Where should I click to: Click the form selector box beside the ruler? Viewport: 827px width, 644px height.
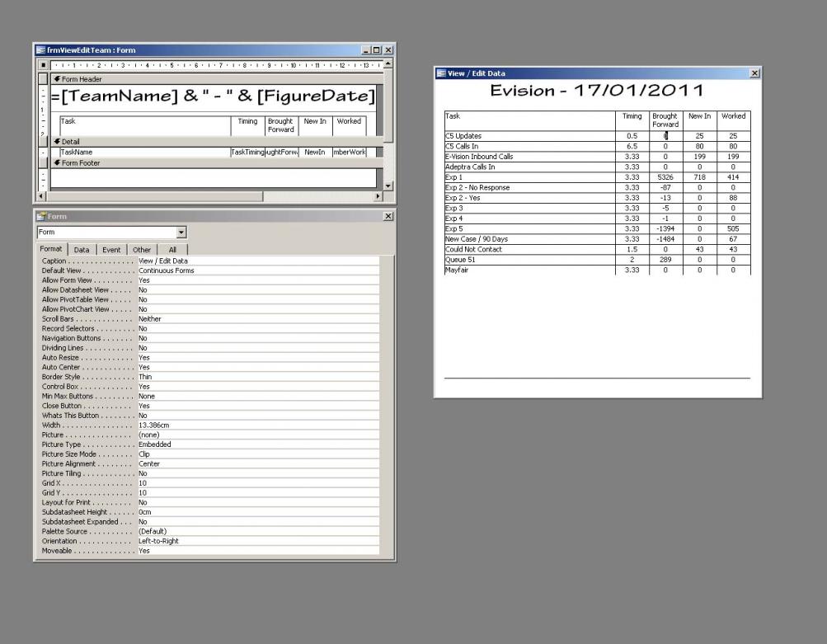click(43, 65)
